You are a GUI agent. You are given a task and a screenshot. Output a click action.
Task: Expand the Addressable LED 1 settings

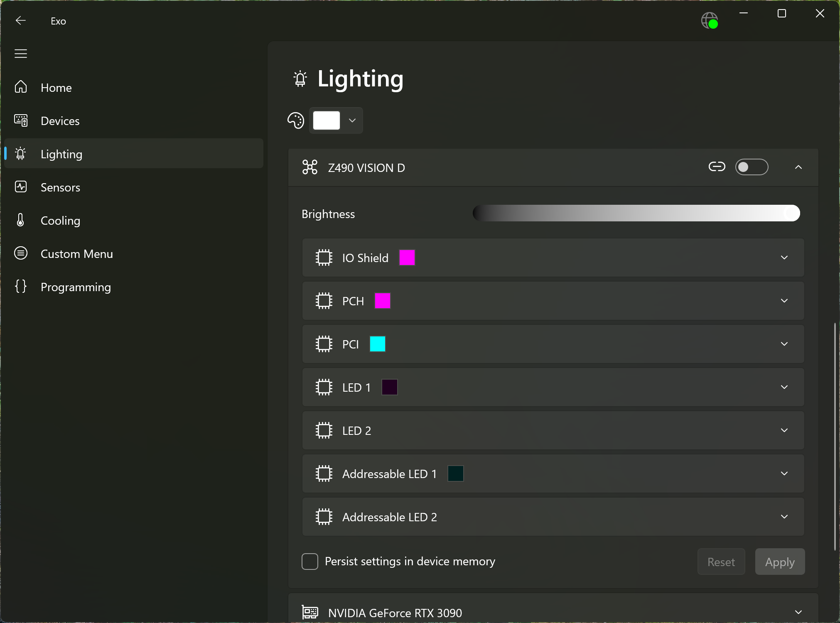[784, 474]
